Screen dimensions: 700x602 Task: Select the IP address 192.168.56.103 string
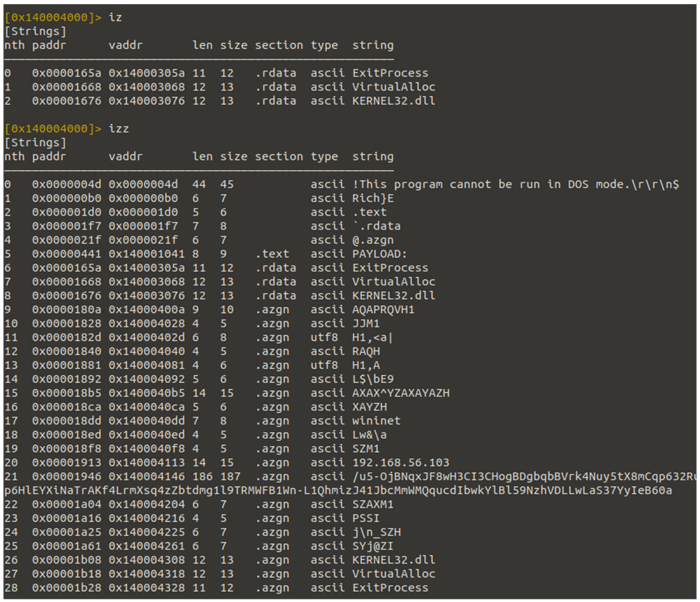point(401,462)
